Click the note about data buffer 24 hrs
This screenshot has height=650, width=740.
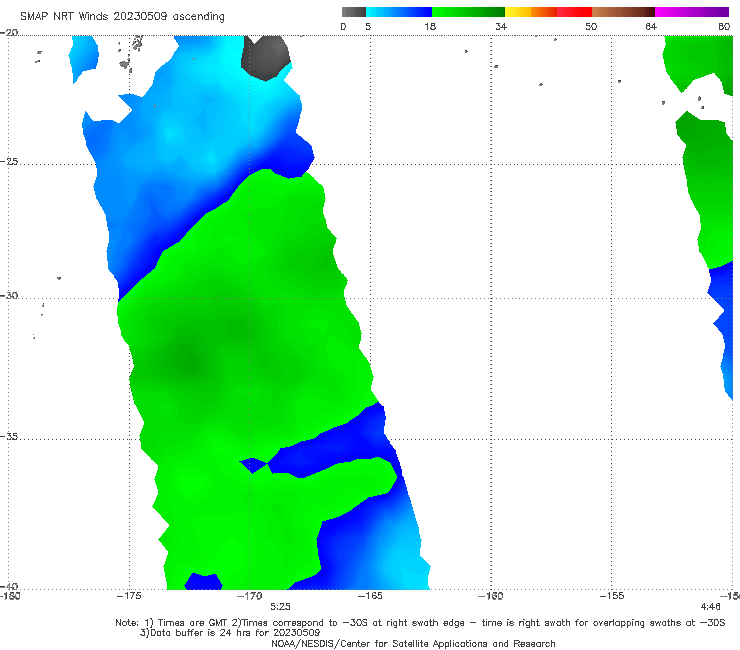click(230, 633)
